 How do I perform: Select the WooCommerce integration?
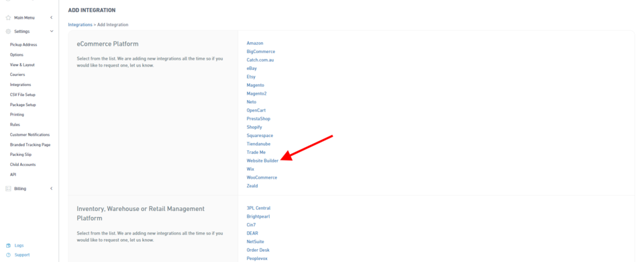pos(262,177)
